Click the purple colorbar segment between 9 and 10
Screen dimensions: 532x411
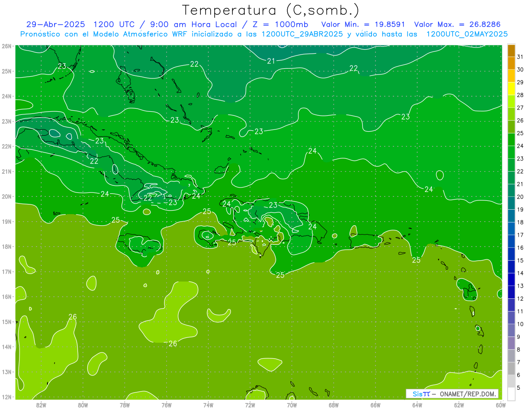pos(511,330)
